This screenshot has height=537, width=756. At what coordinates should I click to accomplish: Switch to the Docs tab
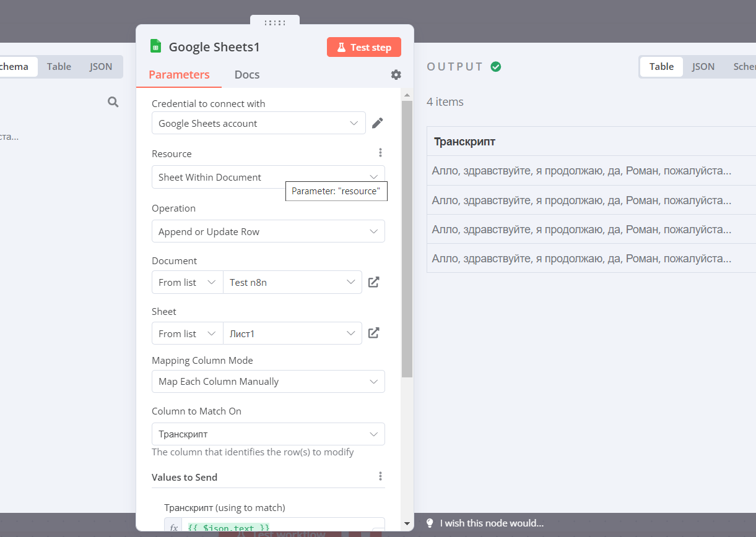point(247,75)
